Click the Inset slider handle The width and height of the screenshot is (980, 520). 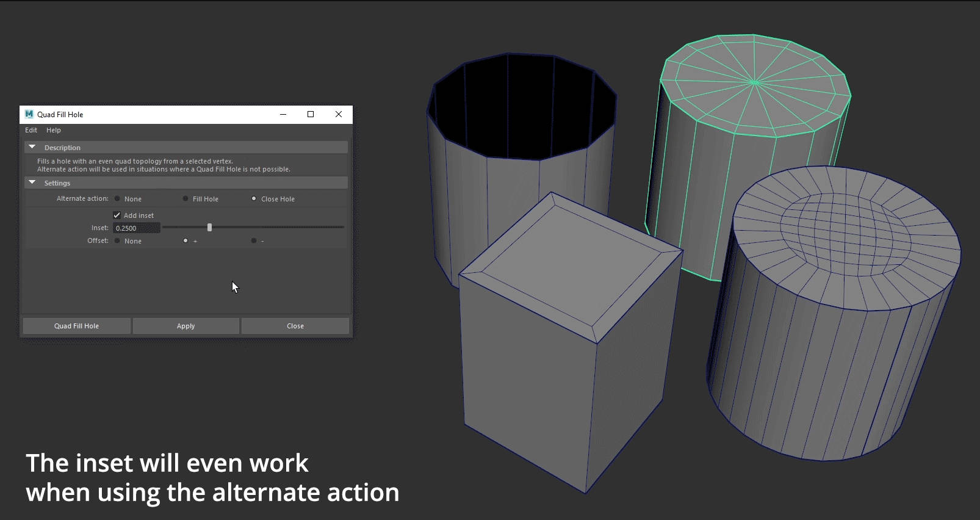click(x=209, y=227)
